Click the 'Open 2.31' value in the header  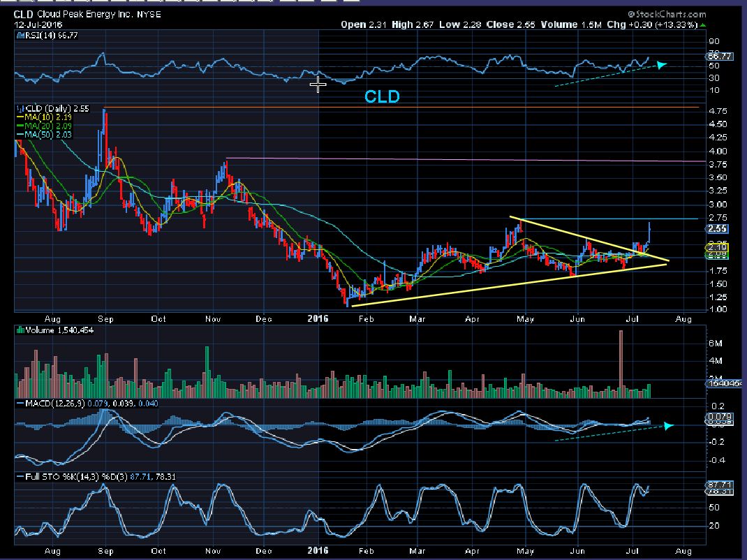(364, 24)
